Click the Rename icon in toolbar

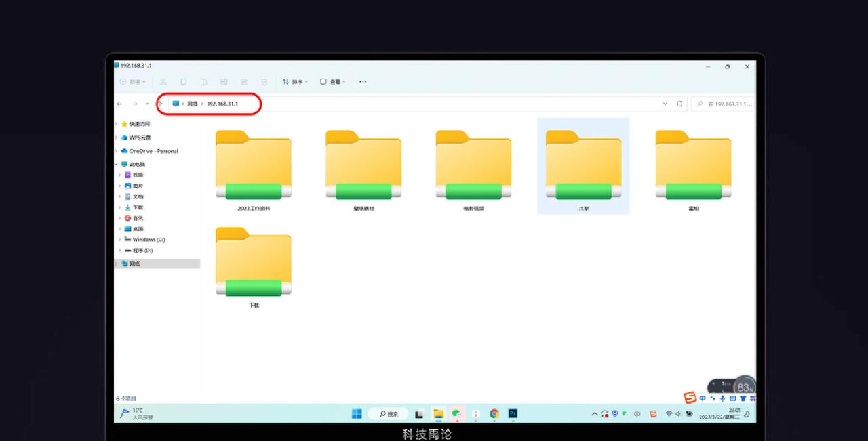click(x=224, y=82)
